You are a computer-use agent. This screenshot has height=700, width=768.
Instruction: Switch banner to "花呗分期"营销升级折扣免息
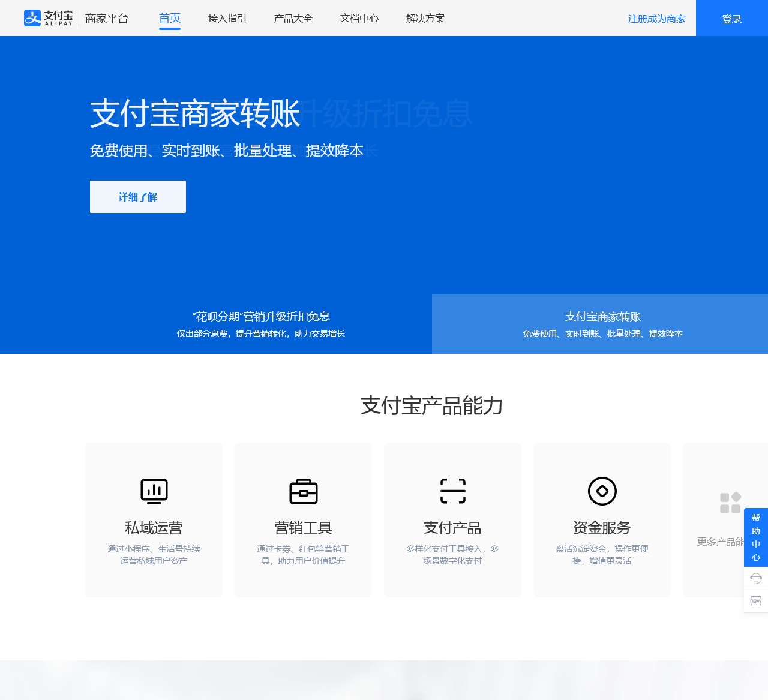[261, 324]
